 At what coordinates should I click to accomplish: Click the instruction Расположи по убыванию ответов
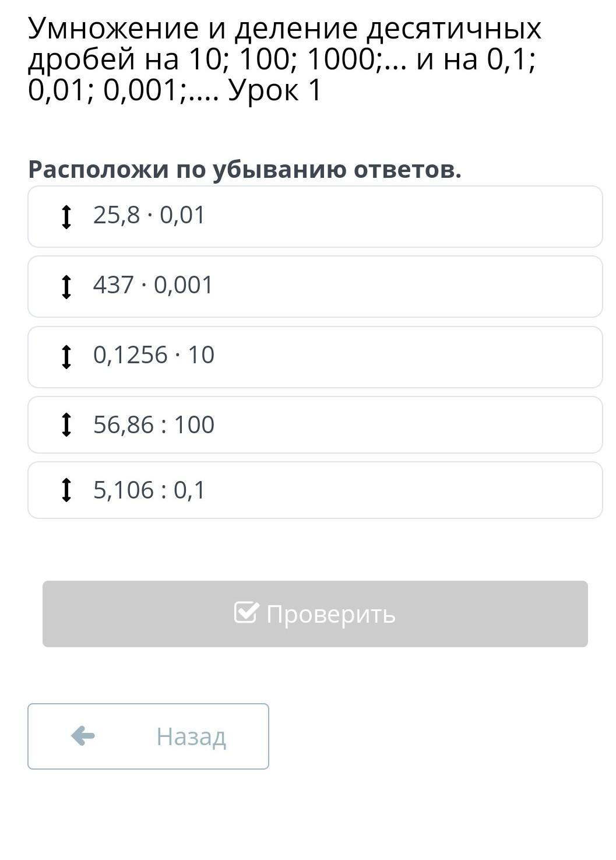(245, 170)
